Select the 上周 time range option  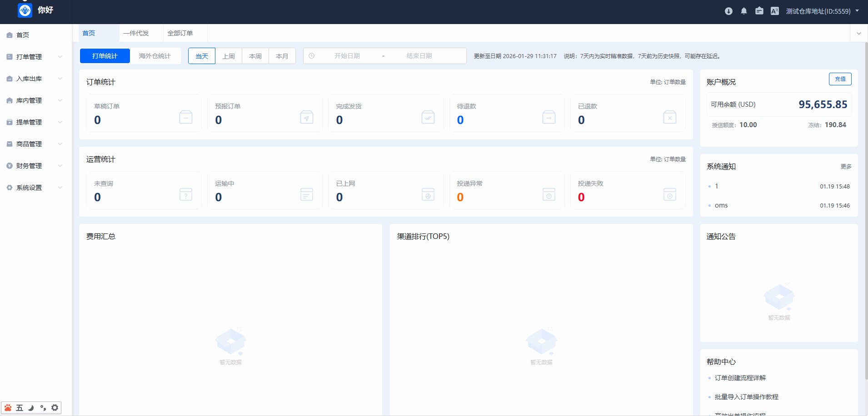[x=229, y=56]
